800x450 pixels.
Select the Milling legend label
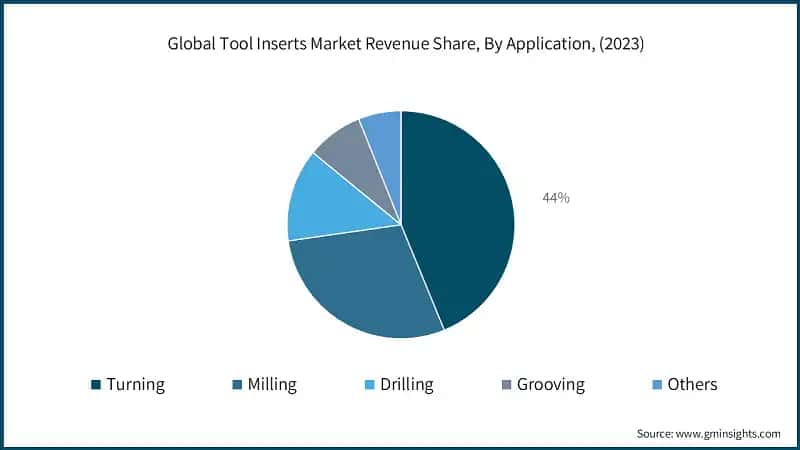pyautogui.click(x=272, y=385)
